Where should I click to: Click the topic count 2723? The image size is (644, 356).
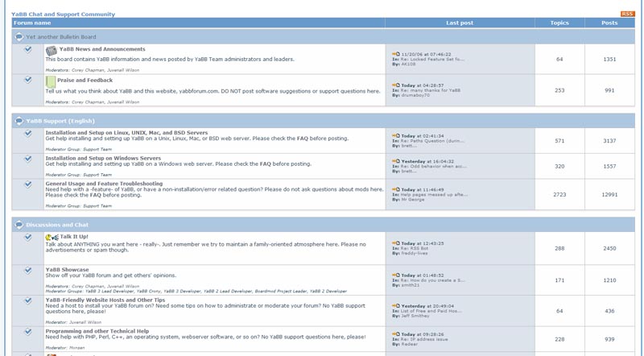click(x=559, y=194)
